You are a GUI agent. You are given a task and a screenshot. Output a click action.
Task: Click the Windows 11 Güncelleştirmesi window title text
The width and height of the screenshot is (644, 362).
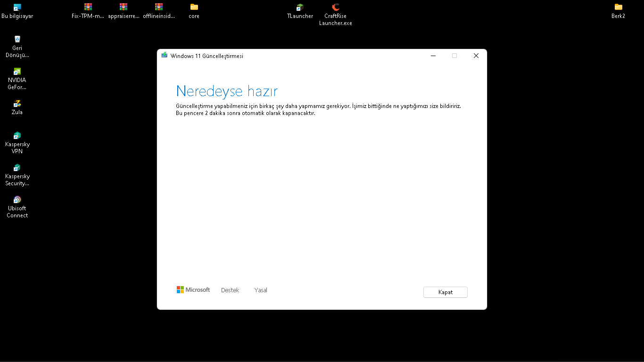click(x=207, y=56)
